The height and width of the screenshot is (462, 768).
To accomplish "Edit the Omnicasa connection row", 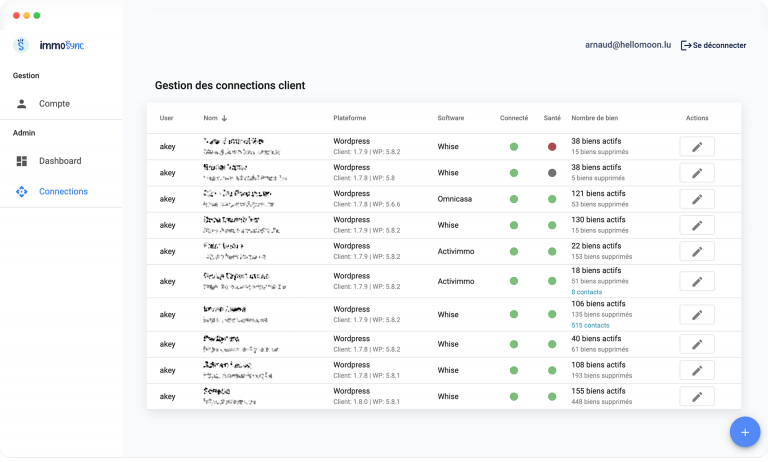I will [x=697, y=199].
